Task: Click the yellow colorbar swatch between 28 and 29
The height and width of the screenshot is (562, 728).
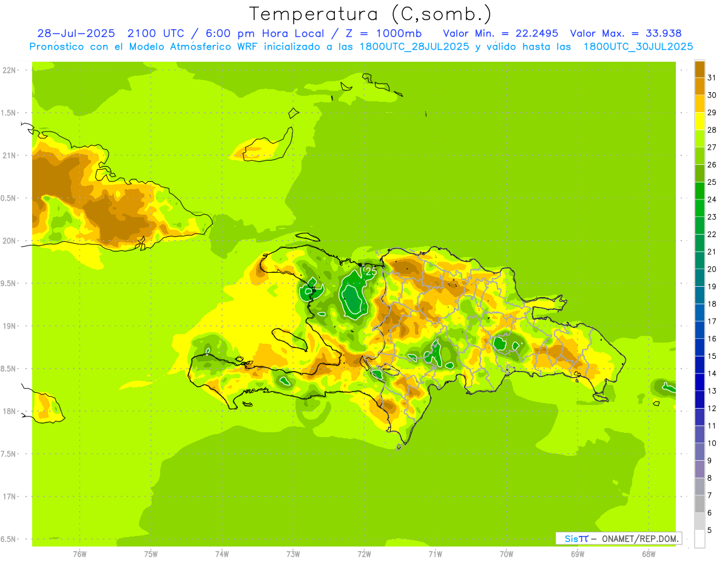Action: tap(699, 121)
